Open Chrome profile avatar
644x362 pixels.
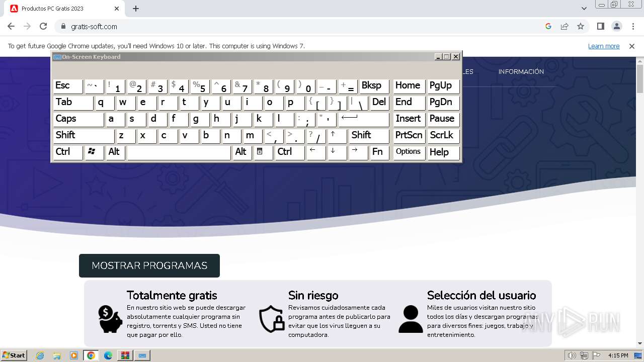coord(617,26)
